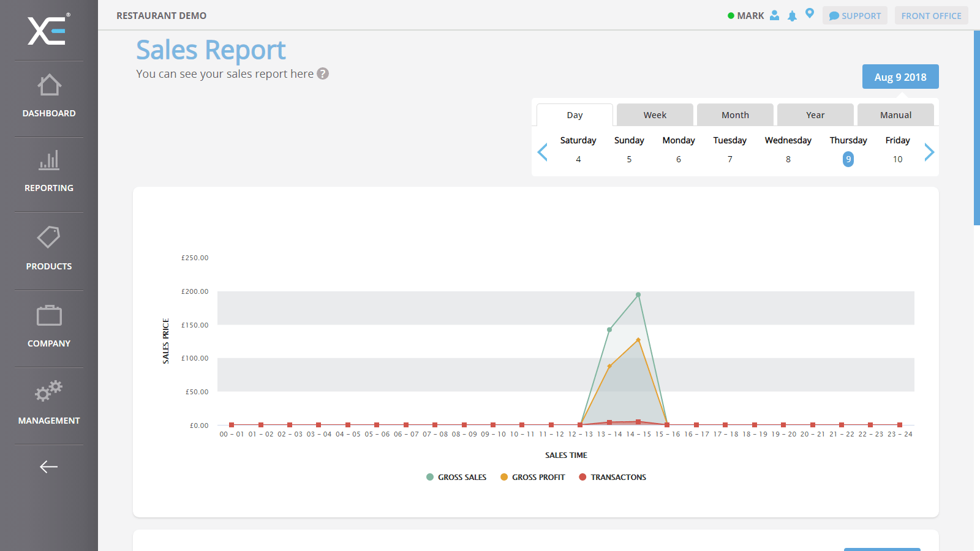Toggle Gross Profit series in legend
980x551 pixels.
(x=532, y=478)
